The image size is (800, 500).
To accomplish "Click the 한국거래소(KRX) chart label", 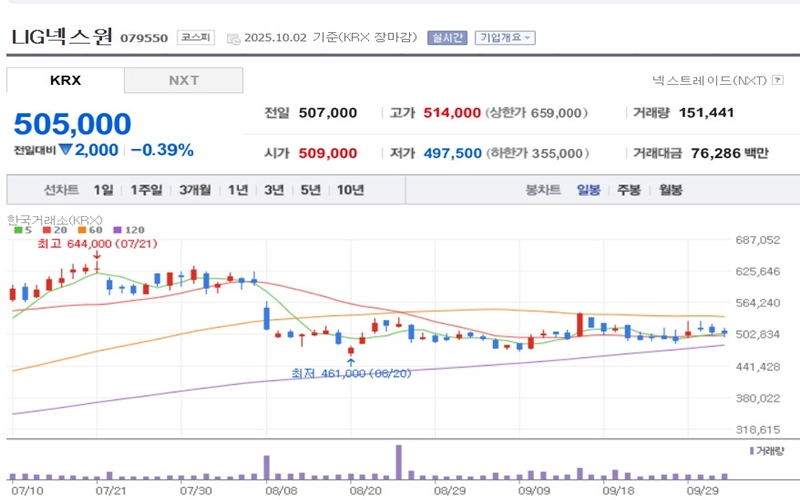I will (55, 220).
